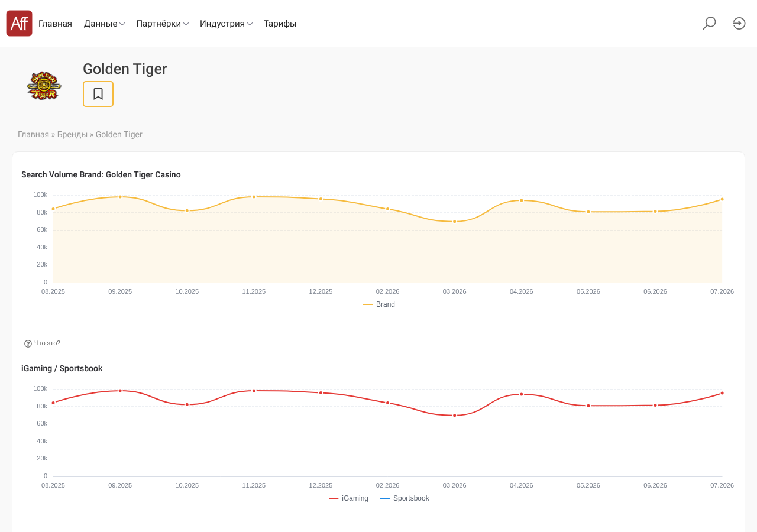Expand the Данные menu

(104, 24)
